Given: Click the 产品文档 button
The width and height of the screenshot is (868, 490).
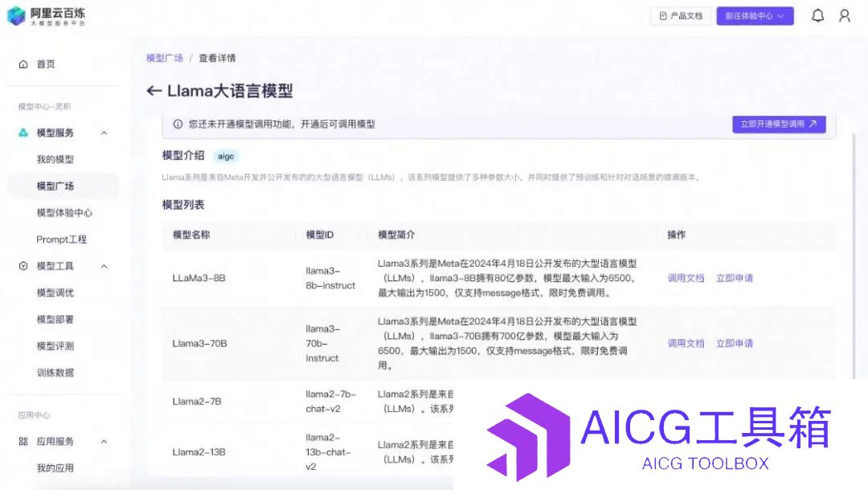Looking at the screenshot, I should (x=681, y=16).
